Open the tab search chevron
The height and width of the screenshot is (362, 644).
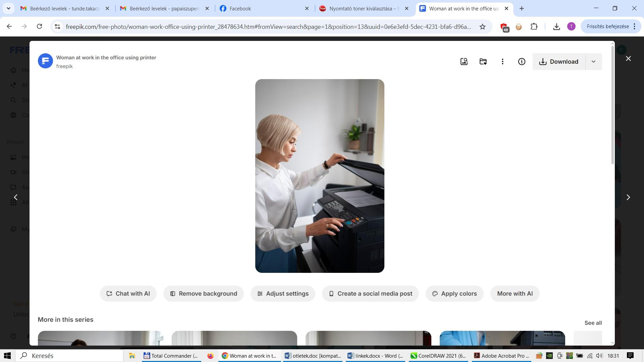click(x=8, y=8)
